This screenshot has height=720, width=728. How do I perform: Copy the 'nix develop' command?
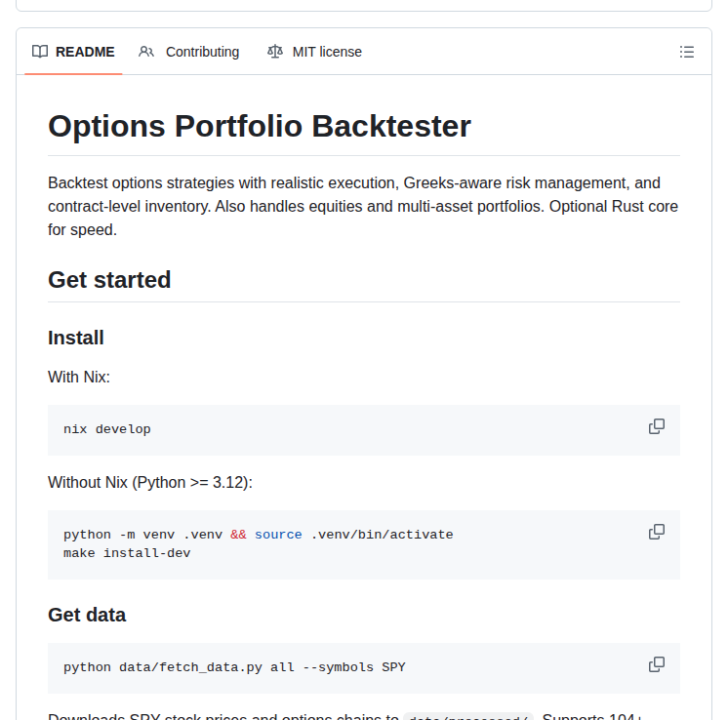coord(657,426)
